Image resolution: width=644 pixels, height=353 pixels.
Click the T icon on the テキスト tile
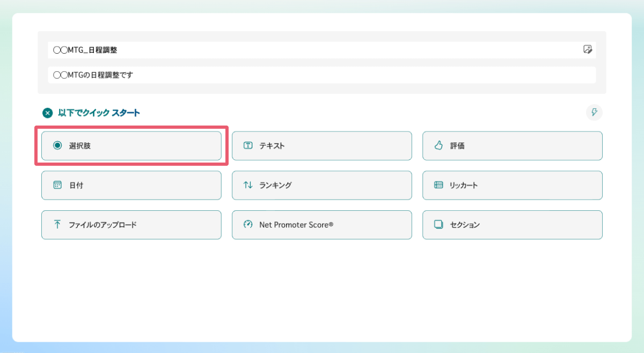247,145
